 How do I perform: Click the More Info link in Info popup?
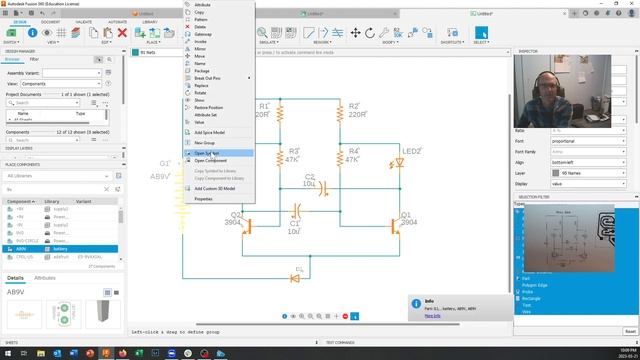[x=432, y=316]
